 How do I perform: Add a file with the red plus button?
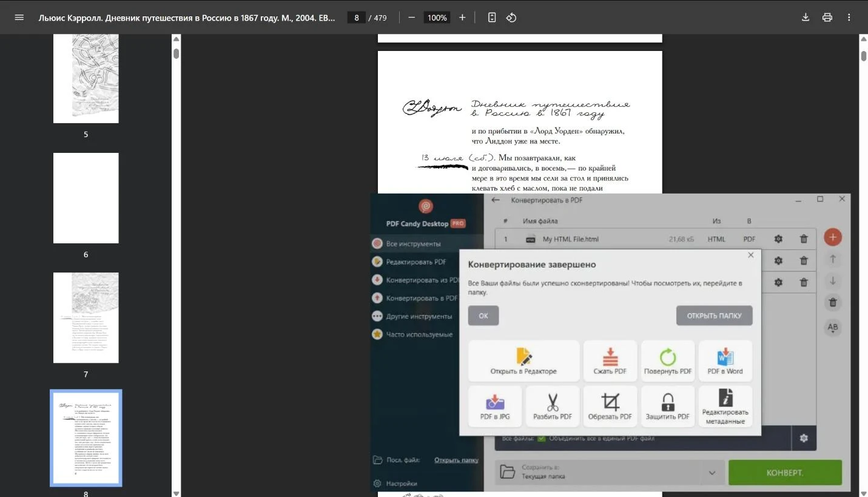click(833, 237)
